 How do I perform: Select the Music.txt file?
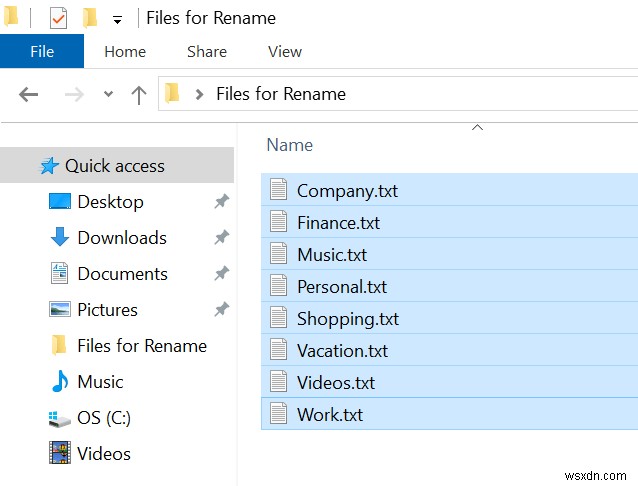[450, 254]
